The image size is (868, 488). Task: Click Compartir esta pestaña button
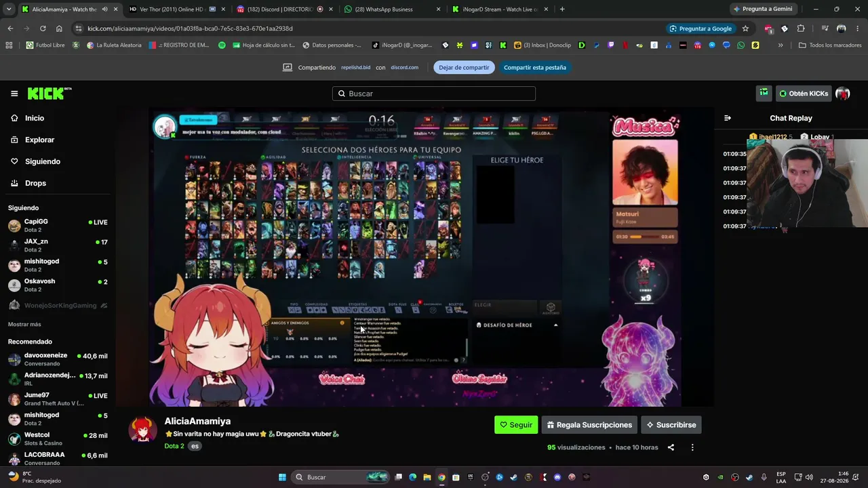click(x=535, y=68)
